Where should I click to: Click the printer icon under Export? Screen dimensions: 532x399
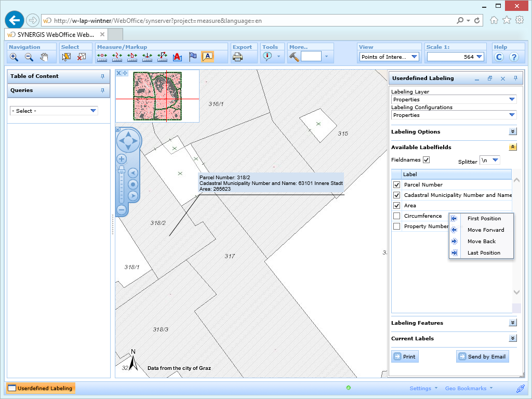(238, 57)
